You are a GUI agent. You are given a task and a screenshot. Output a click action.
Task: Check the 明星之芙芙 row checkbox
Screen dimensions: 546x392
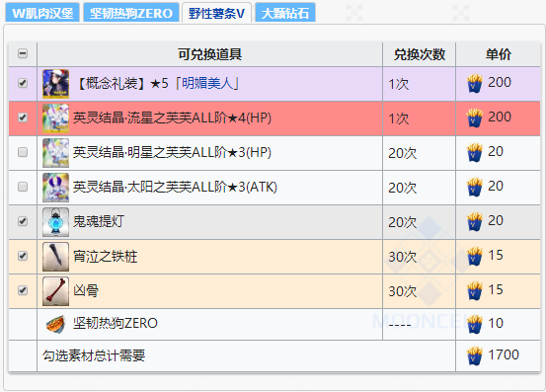(23, 152)
